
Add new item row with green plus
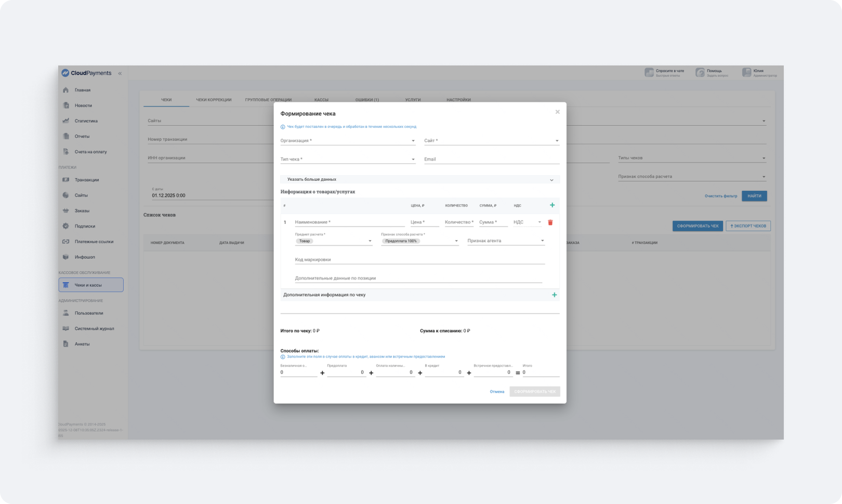point(552,205)
